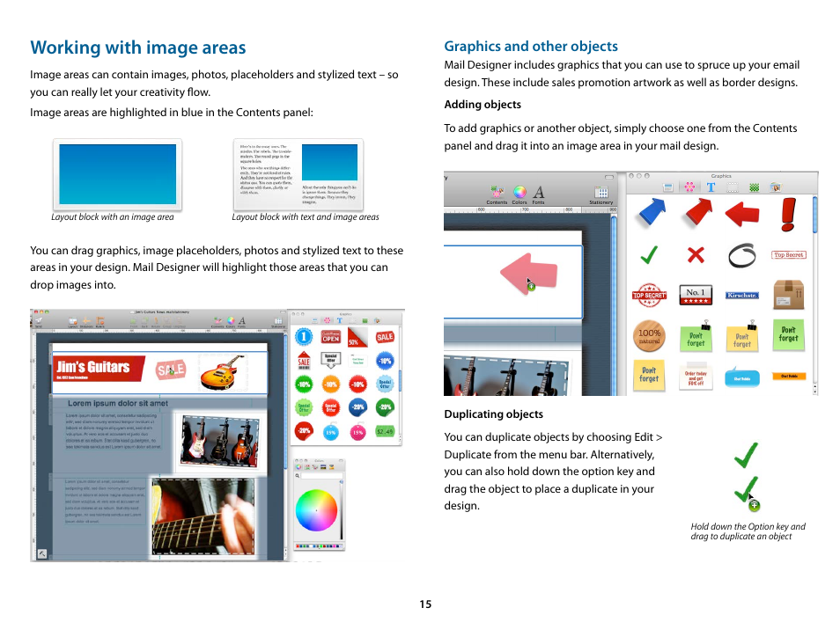Screen dimensions: 840x637
Task: Switch to dashed placeholder tab above the arrow graphics
Action: 733,187
